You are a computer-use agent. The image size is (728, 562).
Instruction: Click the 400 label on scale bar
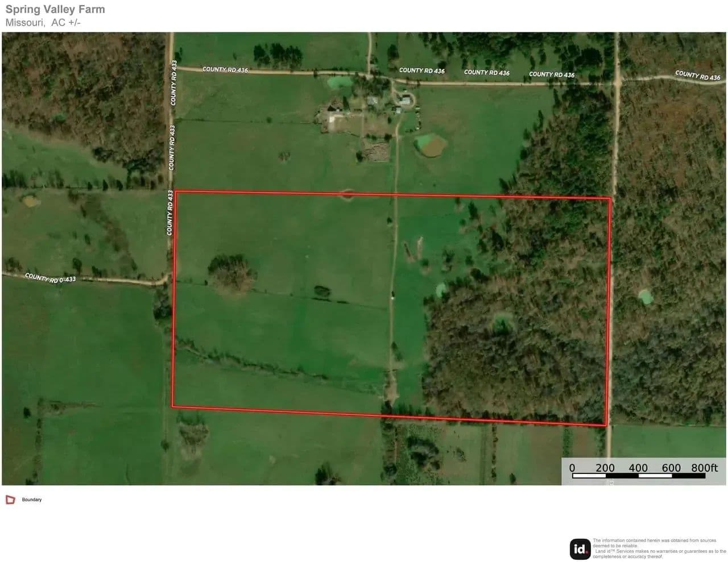[638, 468]
